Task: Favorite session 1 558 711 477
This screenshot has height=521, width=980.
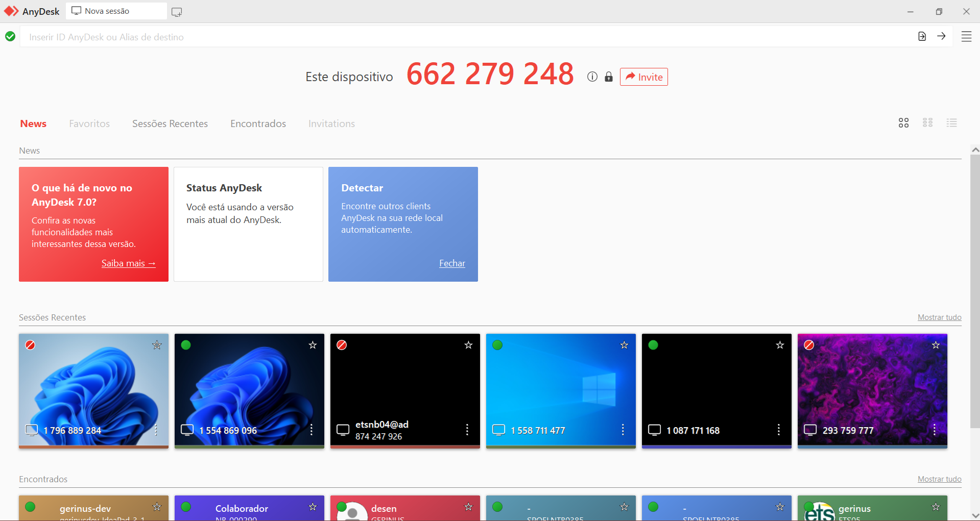Action: coord(624,345)
